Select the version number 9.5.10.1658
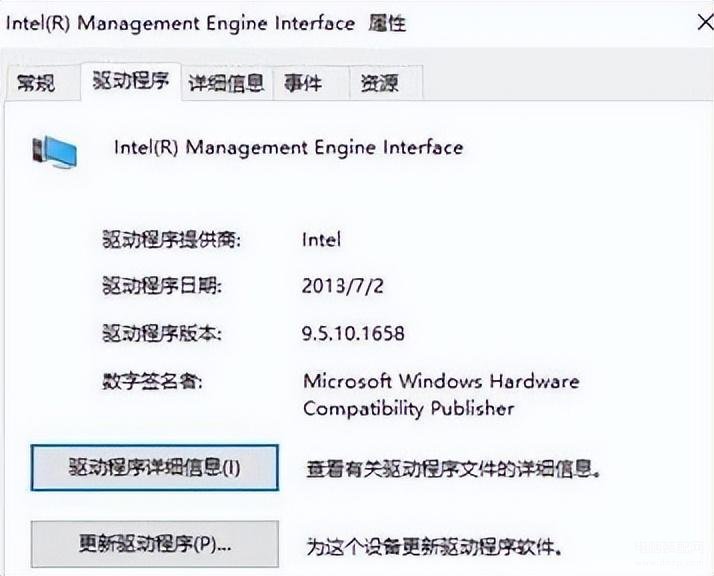Image resolution: width=714 pixels, height=576 pixels. [x=353, y=333]
